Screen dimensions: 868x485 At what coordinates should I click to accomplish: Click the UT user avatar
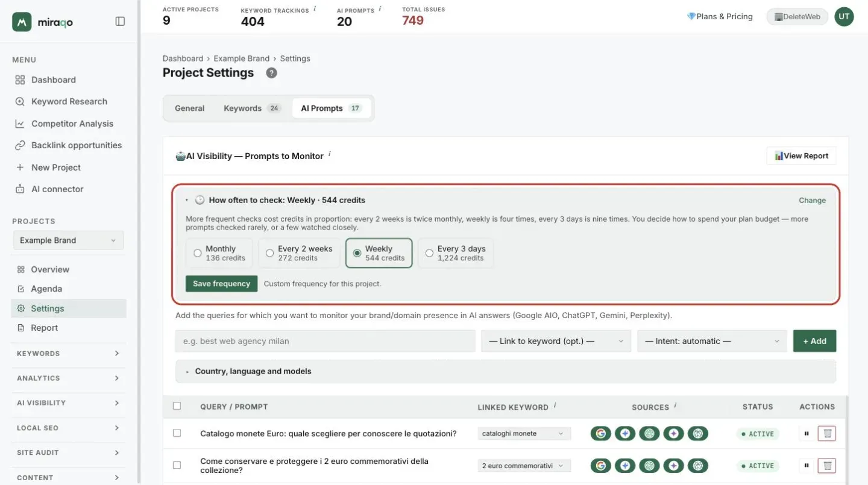tap(844, 17)
